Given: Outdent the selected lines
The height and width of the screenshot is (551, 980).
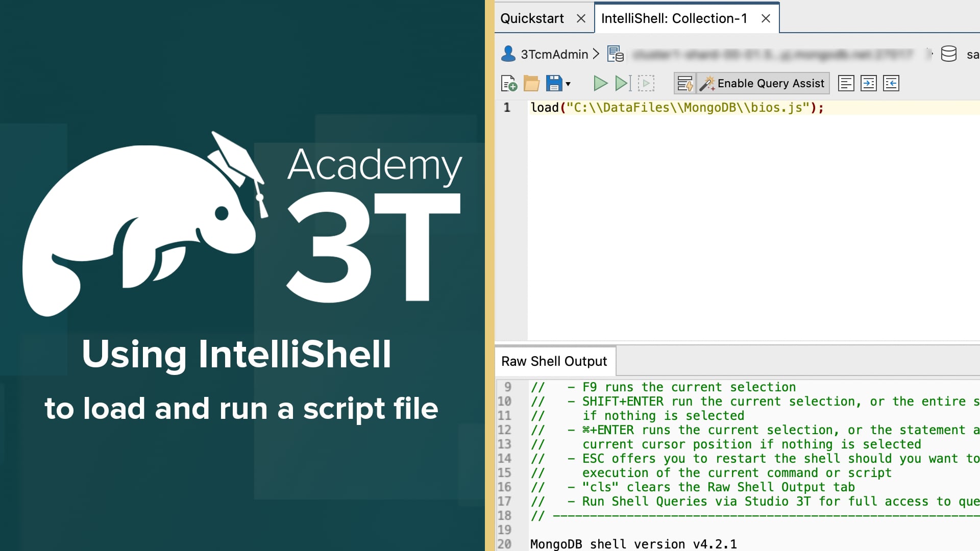Looking at the screenshot, I should point(891,83).
